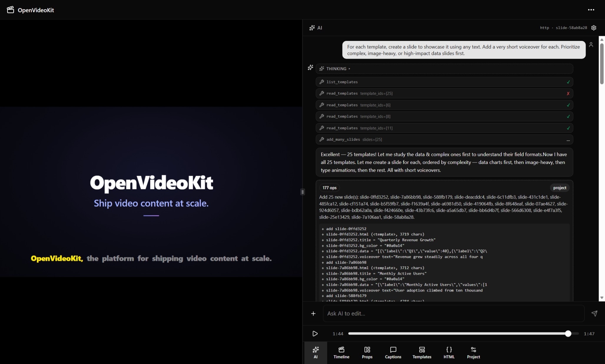This screenshot has height=364, width=605.
Task: Click '+ add slide-7a86bb98' log line
Action: pos(344,262)
